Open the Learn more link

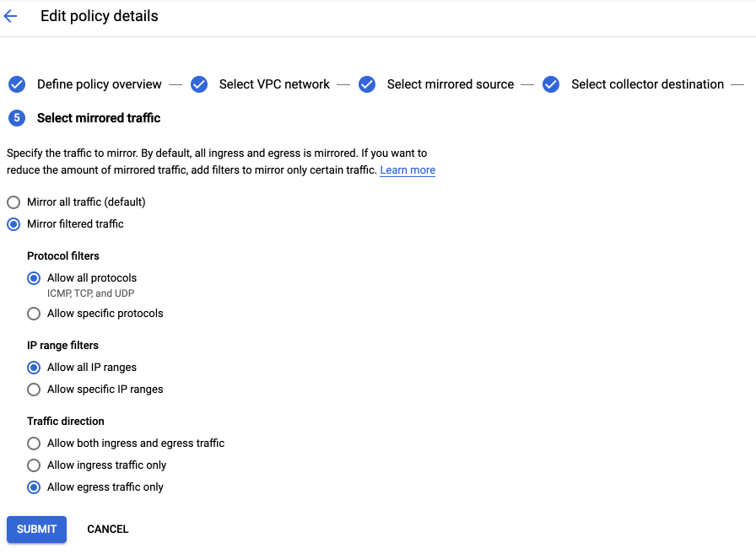(408, 170)
